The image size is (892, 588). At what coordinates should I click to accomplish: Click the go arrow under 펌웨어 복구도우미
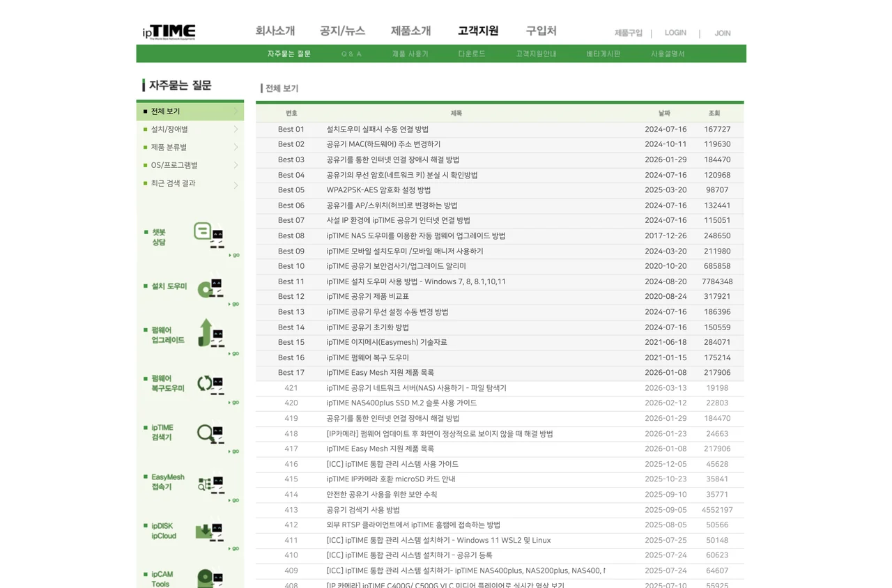pyautogui.click(x=234, y=403)
